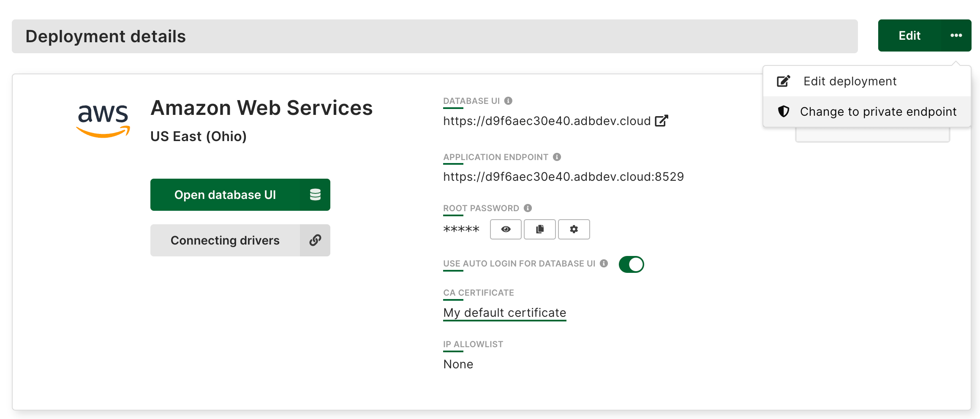Toggle auto login for database UI

(632, 264)
